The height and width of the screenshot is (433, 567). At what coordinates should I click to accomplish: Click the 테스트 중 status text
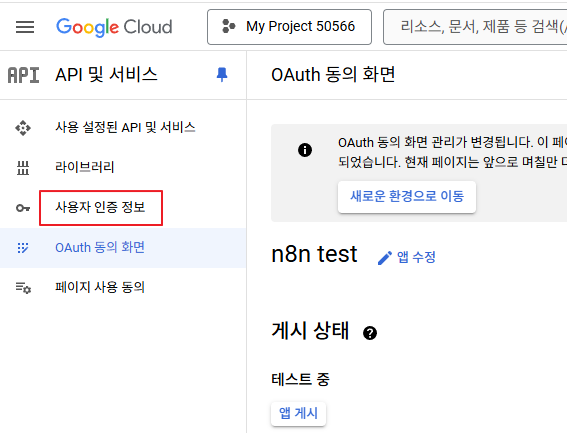point(300,379)
